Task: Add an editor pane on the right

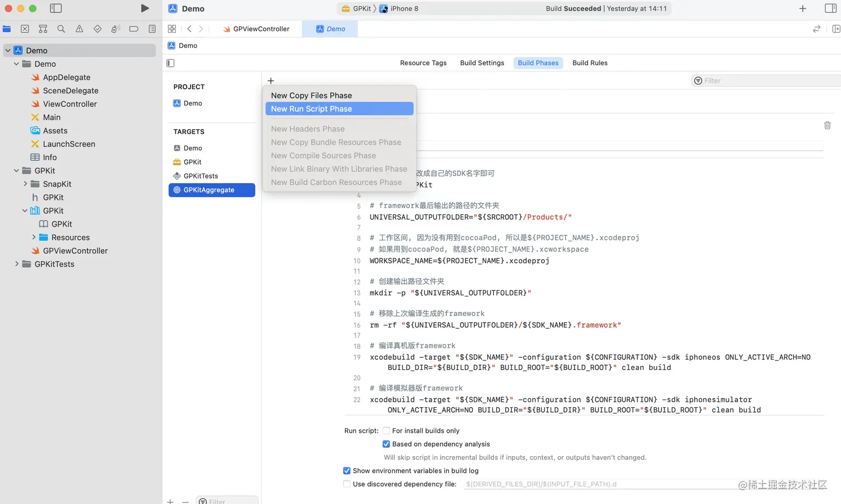Action: [835, 29]
